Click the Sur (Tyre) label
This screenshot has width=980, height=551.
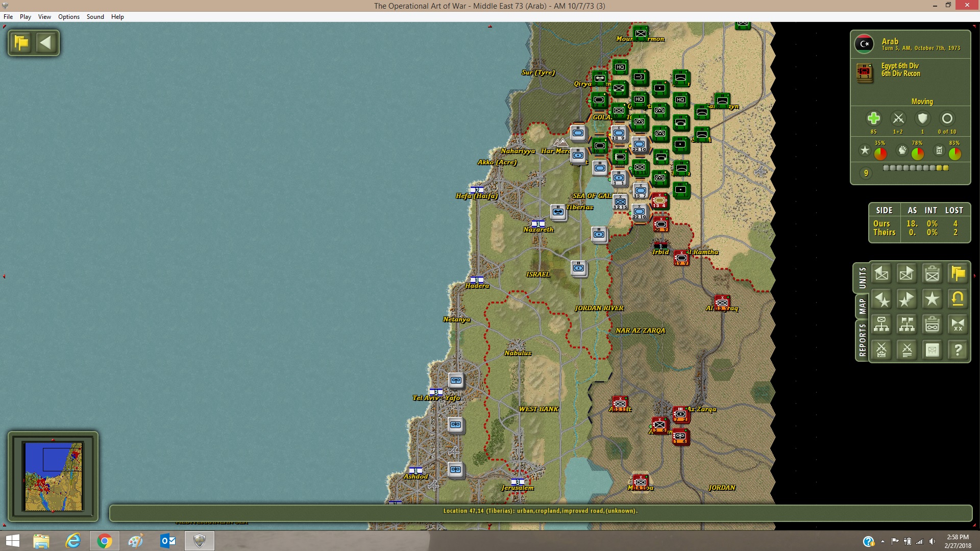click(538, 72)
